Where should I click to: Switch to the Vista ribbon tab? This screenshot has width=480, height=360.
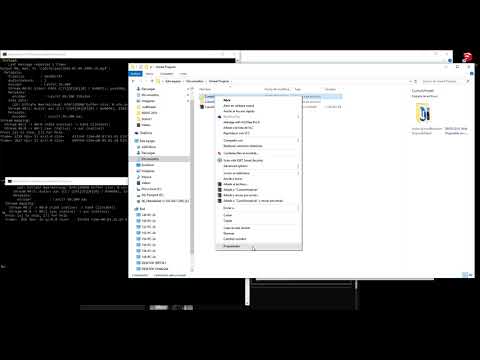point(183,74)
